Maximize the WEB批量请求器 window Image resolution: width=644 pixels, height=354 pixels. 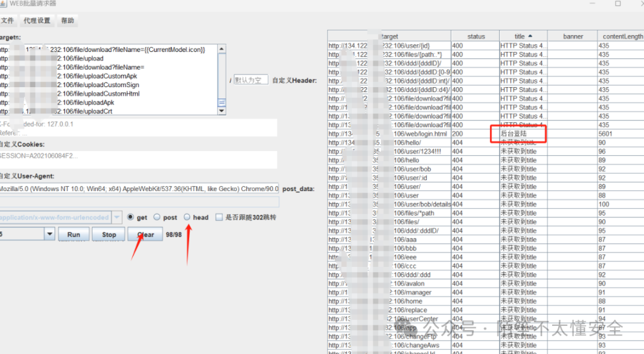(618, 4)
